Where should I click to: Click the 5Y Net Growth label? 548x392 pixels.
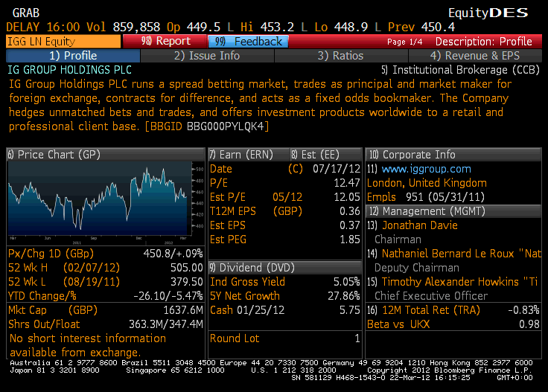[245, 296]
